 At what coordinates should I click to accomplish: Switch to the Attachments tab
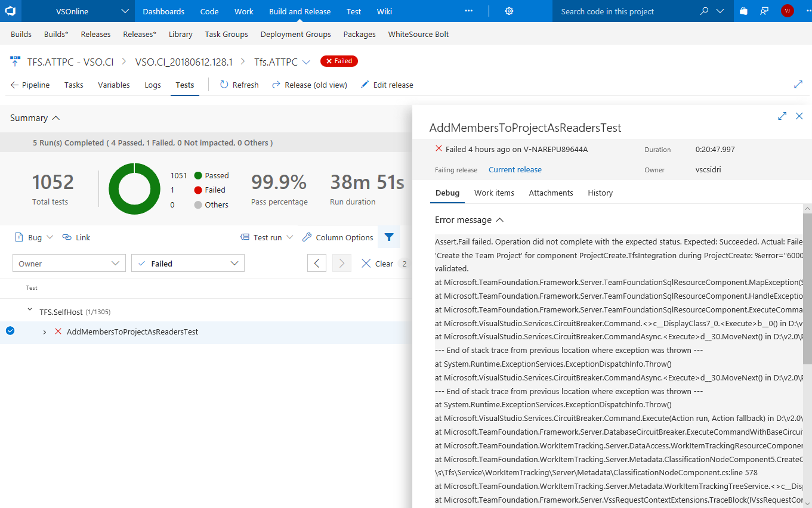(551, 193)
